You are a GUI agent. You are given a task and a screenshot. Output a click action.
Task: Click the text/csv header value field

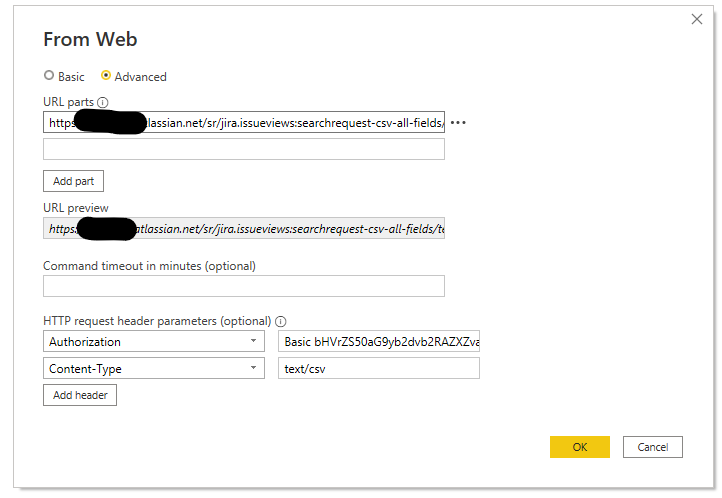tap(378, 368)
